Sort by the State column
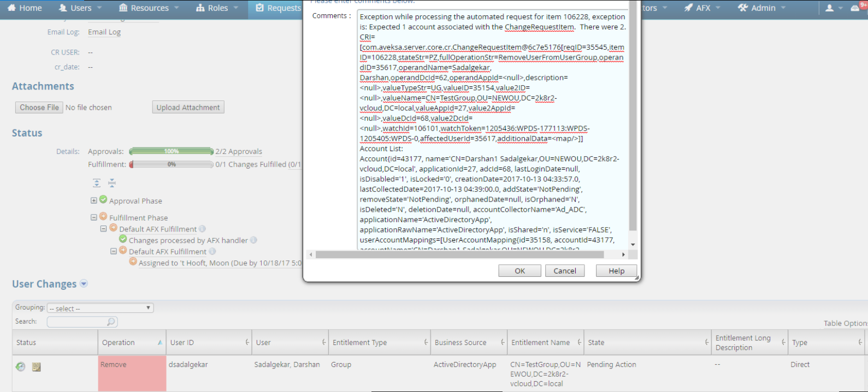Screen dimensions: 868x392 click(647, 342)
